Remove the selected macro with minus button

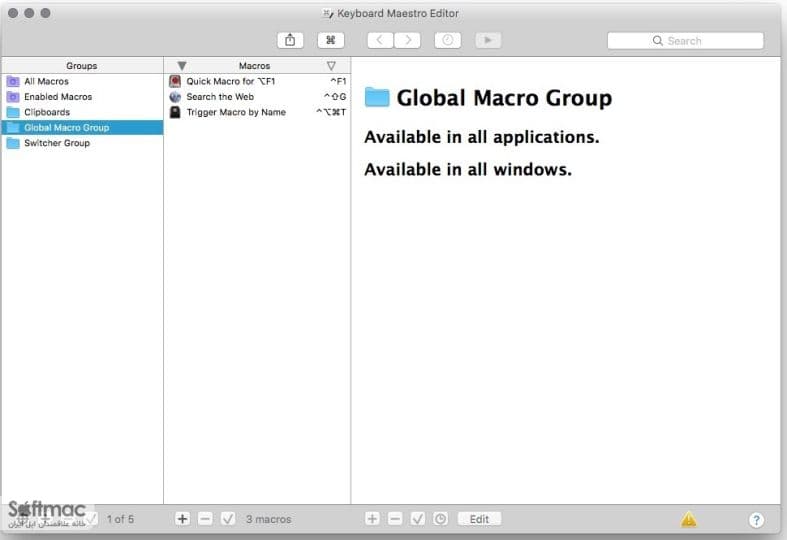[x=205, y=519]
